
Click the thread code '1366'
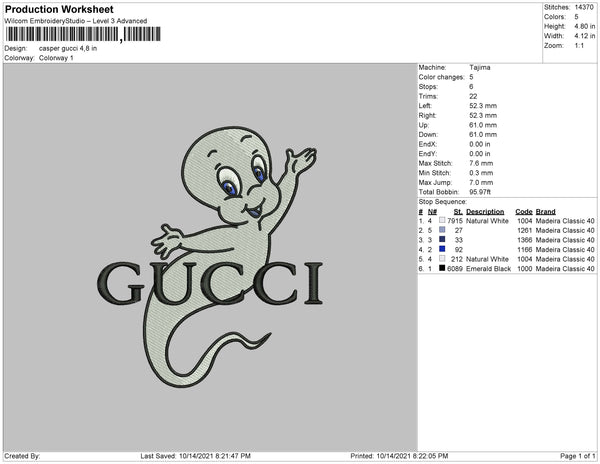(x=525, y=240)
